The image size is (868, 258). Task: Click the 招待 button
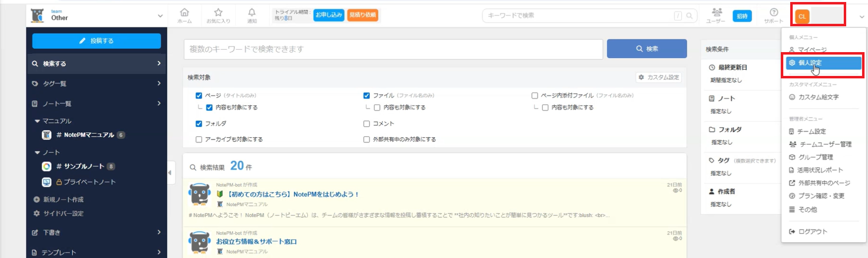(x=742, y=16)
